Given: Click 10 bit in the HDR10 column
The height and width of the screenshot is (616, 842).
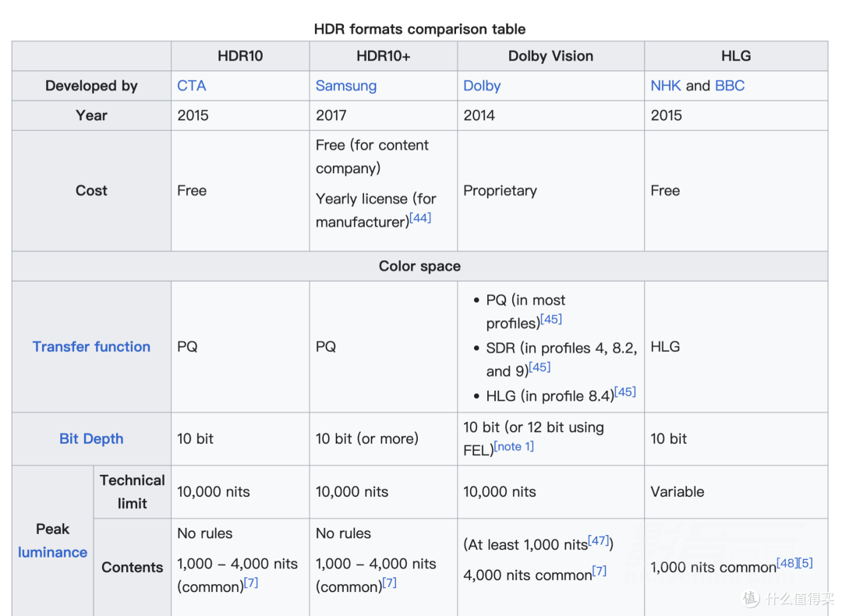Looking at the screenshot, I should (x=196, y=439).
